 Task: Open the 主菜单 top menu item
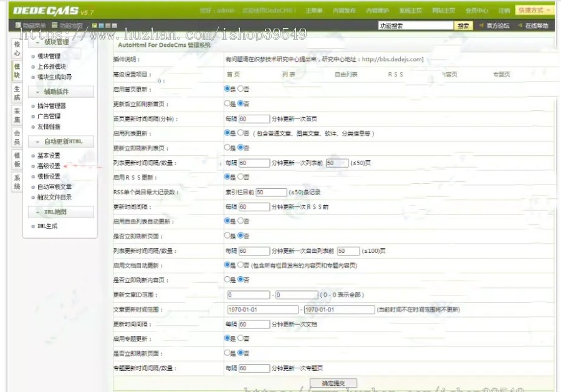[314, 11]
